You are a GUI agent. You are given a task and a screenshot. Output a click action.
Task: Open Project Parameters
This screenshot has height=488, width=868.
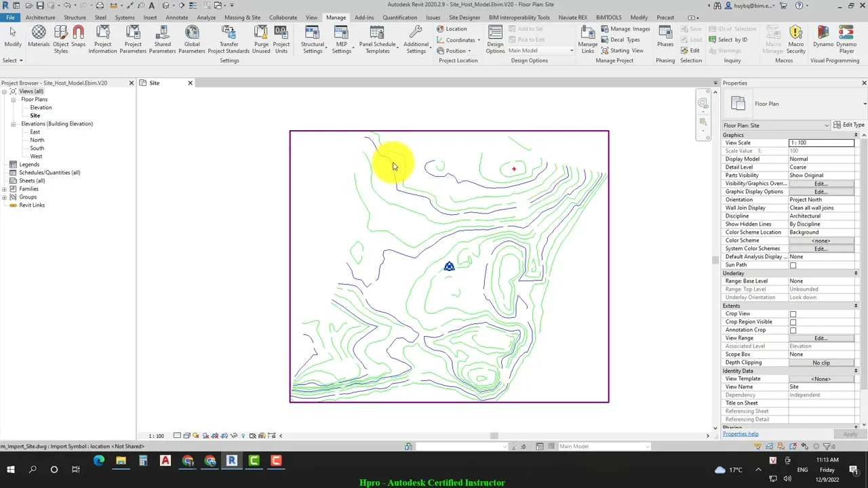tap(133, 39)
